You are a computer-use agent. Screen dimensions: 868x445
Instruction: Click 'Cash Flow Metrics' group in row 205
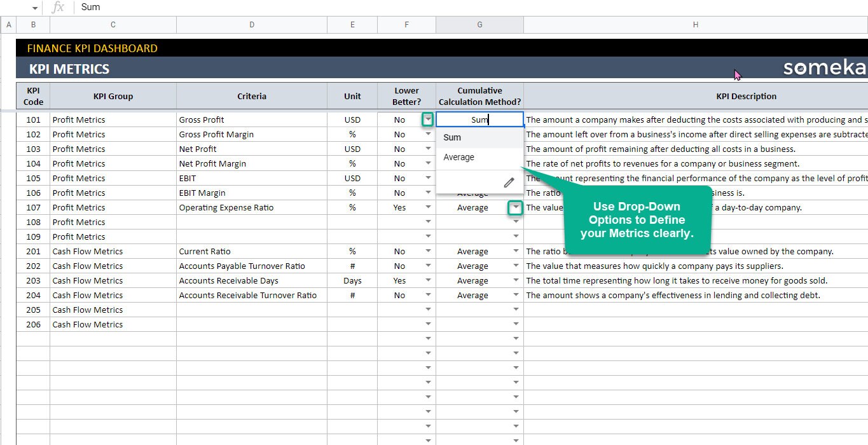(113, 310)
